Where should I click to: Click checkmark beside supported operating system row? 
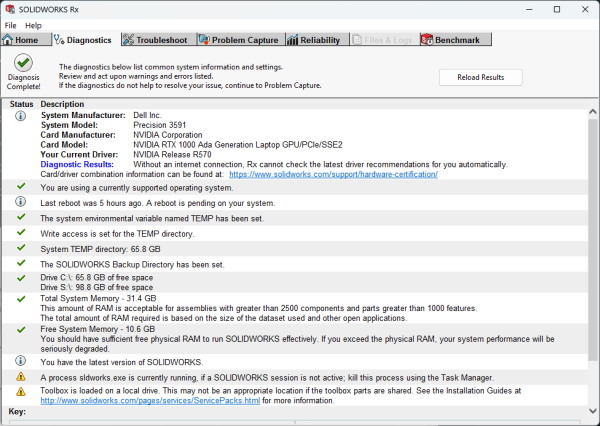pos(21,186)
